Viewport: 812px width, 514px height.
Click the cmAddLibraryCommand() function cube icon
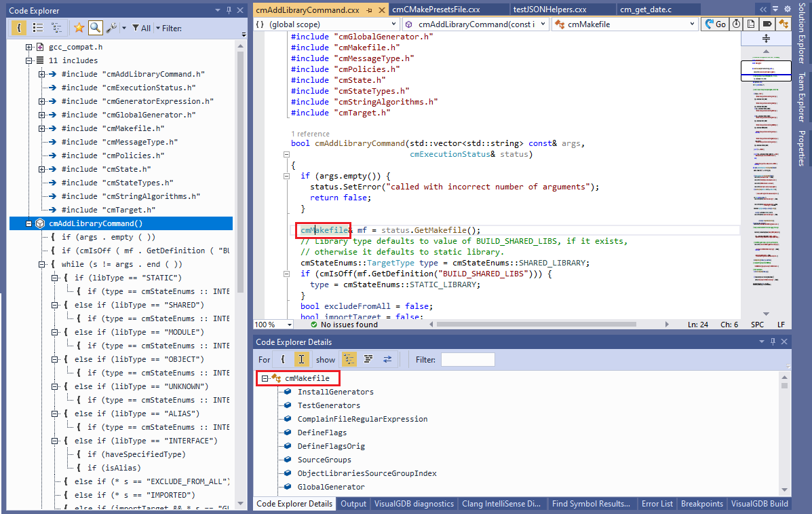[x=40, y=223]
